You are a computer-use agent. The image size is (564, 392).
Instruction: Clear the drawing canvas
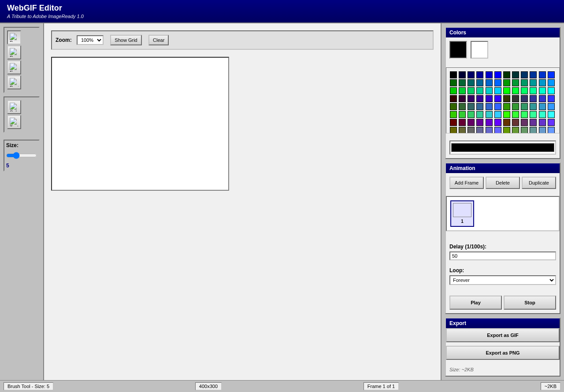158,40
